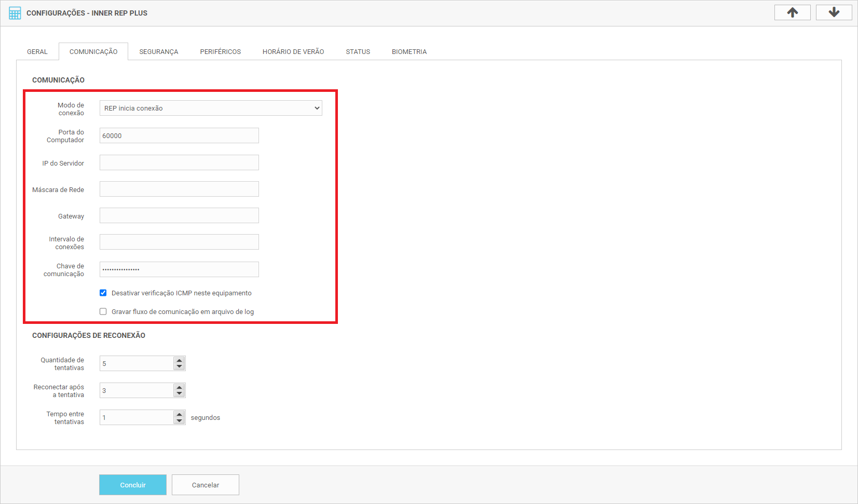Decrease Tempo entre tentativas value
This screenshot has height=504, width=858.
click(x=179, y=420)
